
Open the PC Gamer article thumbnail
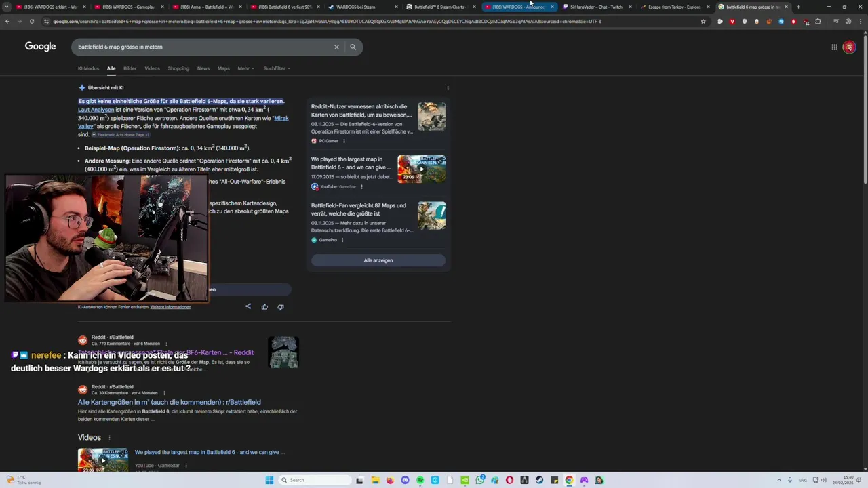click(431, 117)
